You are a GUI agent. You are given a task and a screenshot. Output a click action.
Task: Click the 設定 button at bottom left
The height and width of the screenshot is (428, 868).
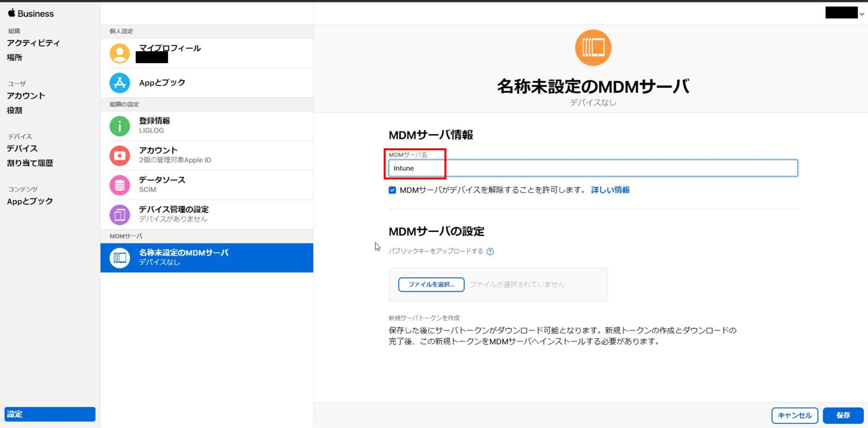49,414
